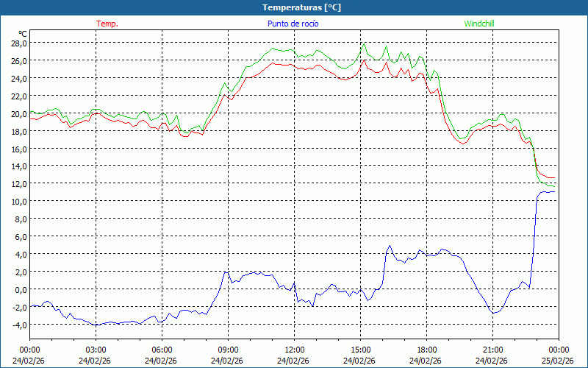The image size is (588, 368).
Task: Click the 20,0 y-axis label
Action: click(x=18, y=113)
